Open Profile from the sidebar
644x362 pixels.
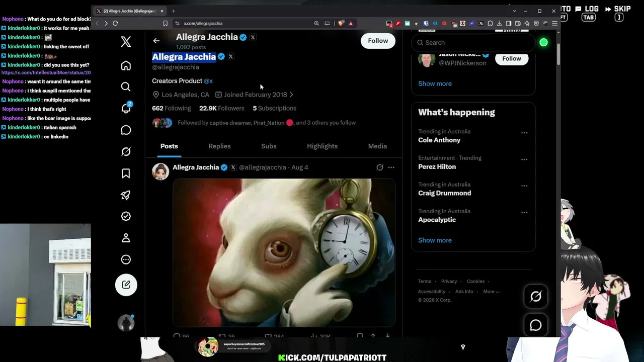(x=126, y=238)
